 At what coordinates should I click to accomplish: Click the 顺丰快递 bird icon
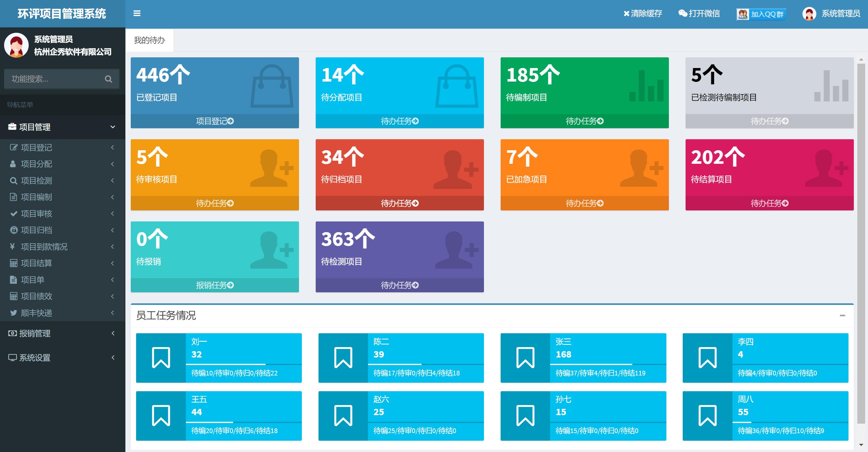click(14, 313)
